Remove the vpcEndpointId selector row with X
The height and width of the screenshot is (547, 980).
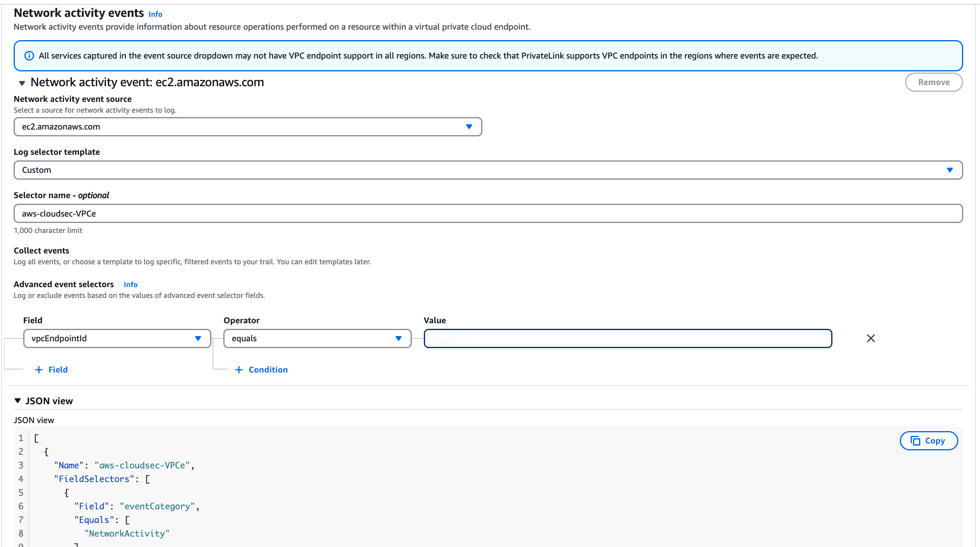pyautogui.click(x=871, y=338)
